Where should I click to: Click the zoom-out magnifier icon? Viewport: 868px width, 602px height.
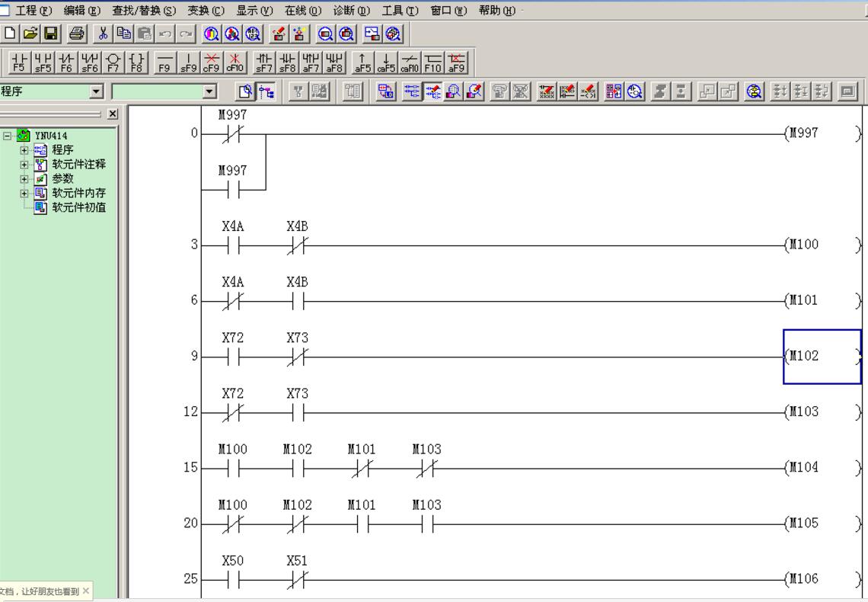click(x=326, y=34)
